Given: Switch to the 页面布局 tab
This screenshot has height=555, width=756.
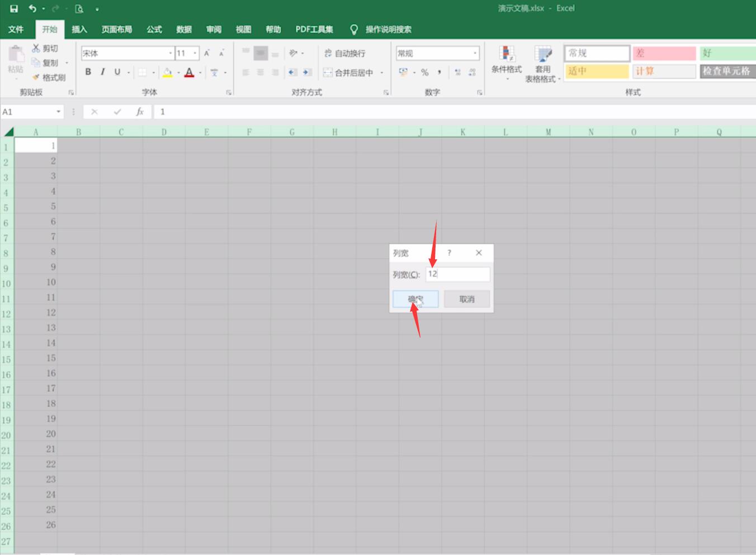Looking at the screenshot, I should [x=117, y=29].
